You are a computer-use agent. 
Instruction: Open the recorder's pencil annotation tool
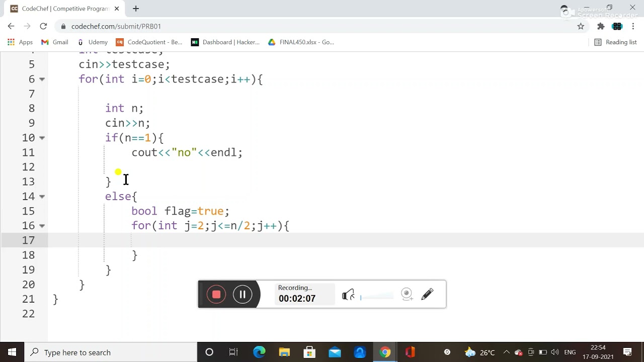pyautogui.click(x=427, y=294)
